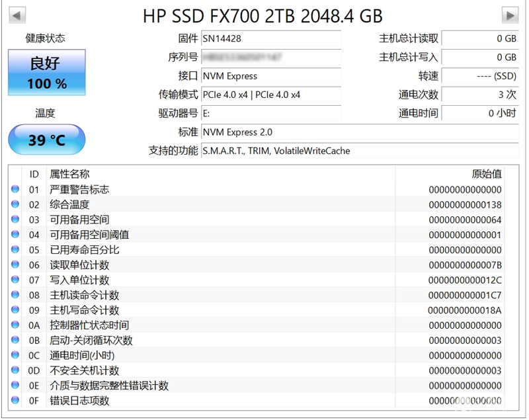Click the blue status dot for ID 06
The height and width of the screenshot is (420, 529).
(15, 265)
